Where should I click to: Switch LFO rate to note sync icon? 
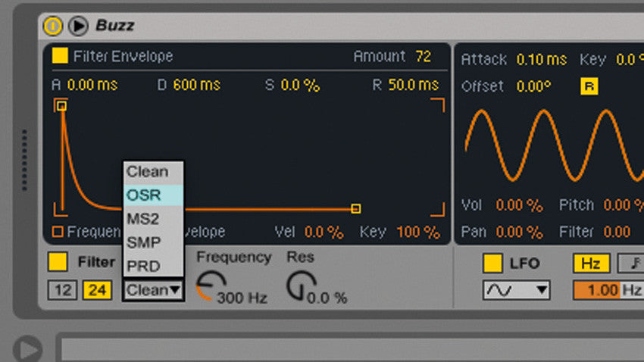(632, 264)
